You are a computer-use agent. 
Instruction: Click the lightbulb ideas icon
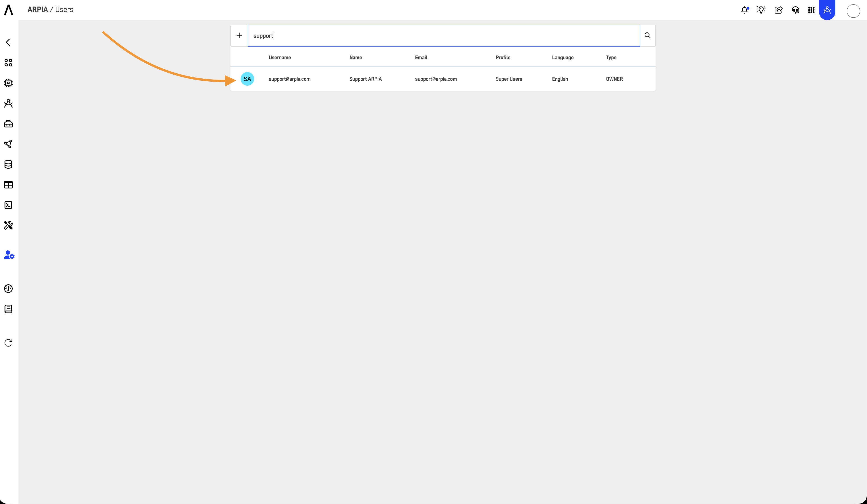(x=761, y=10)
